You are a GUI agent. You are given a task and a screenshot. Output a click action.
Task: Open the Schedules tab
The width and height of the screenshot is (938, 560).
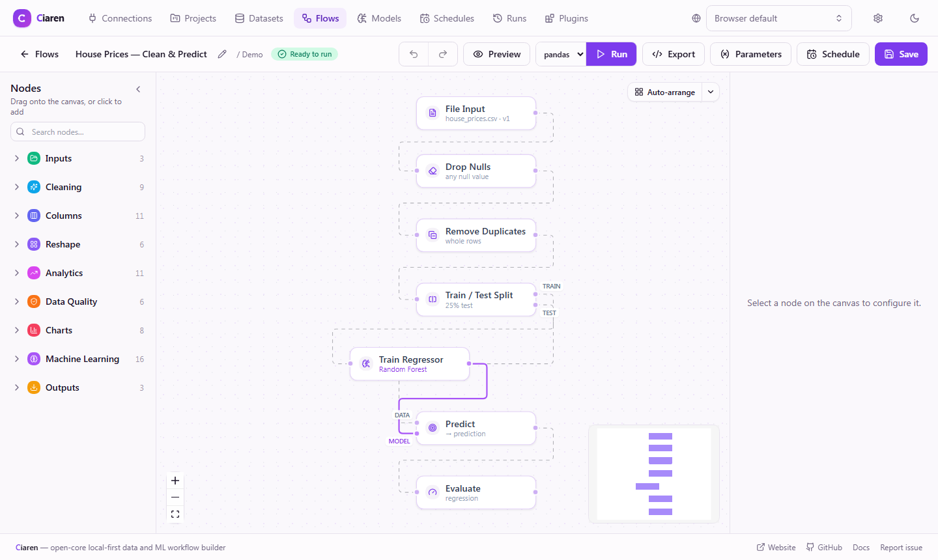pyautogui.click(x=447, y=18)
